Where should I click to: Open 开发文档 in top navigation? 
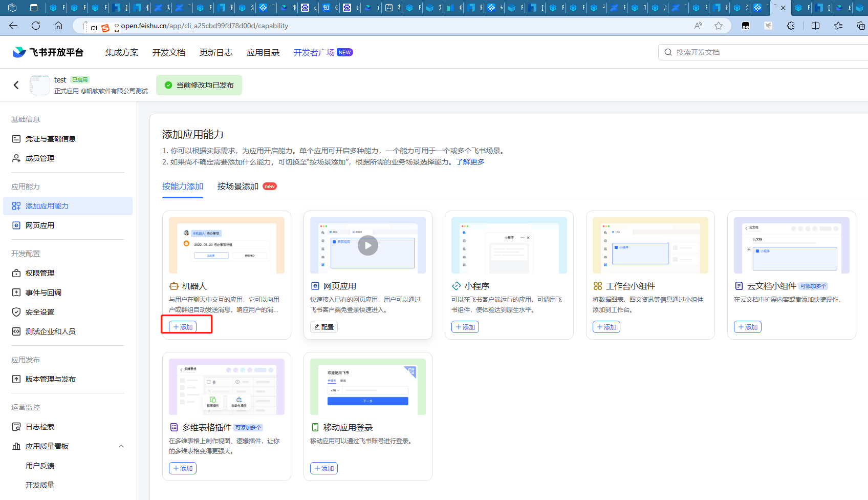click(x=169, y=52)
